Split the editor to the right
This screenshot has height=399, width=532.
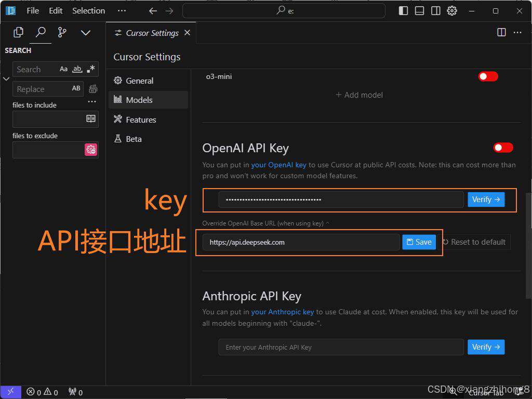pos(501,32)
